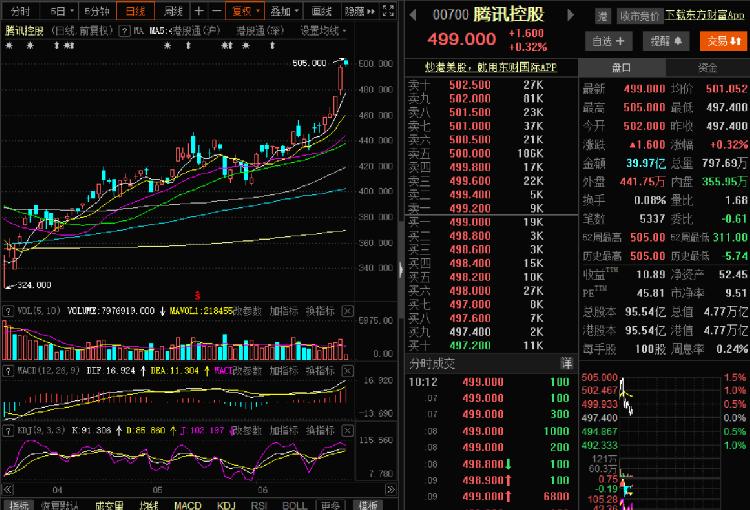Click the MA indicator help question icon

124,31
